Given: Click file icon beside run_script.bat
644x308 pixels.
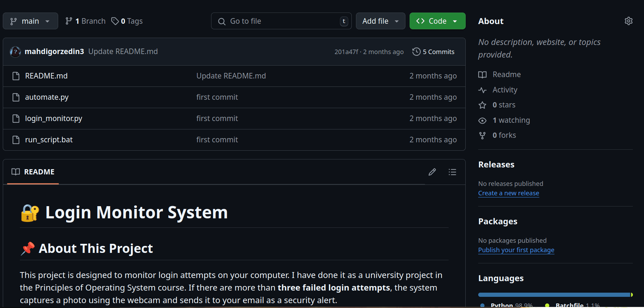Looking at the screenshot, I should pos(16,140).
